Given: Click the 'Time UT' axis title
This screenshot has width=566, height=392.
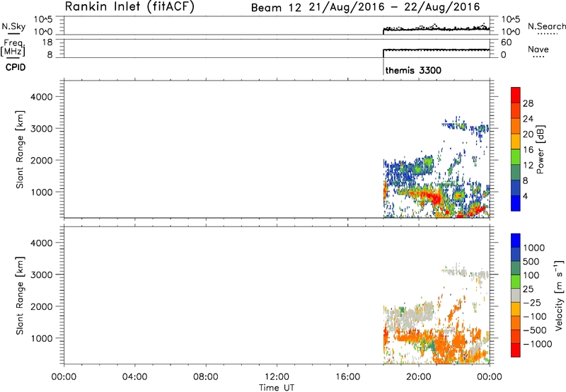Looking at the screenshot, I should 277,388.
